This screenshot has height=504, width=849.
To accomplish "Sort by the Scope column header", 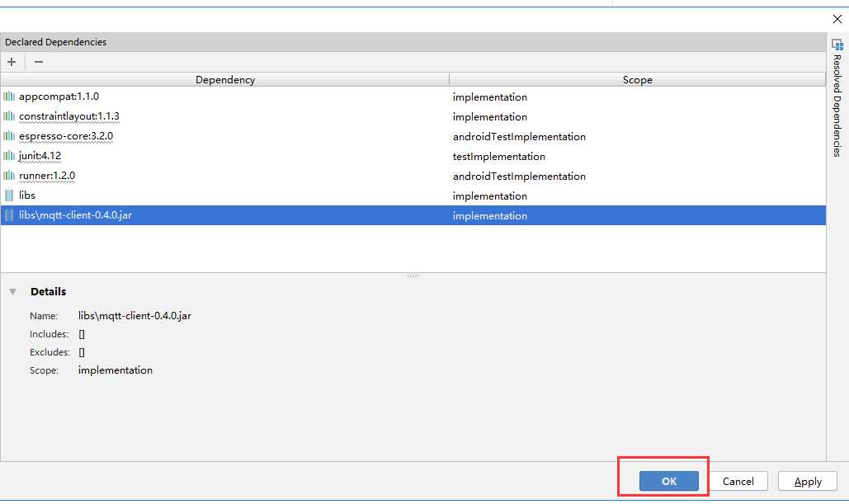I will 637,79.
